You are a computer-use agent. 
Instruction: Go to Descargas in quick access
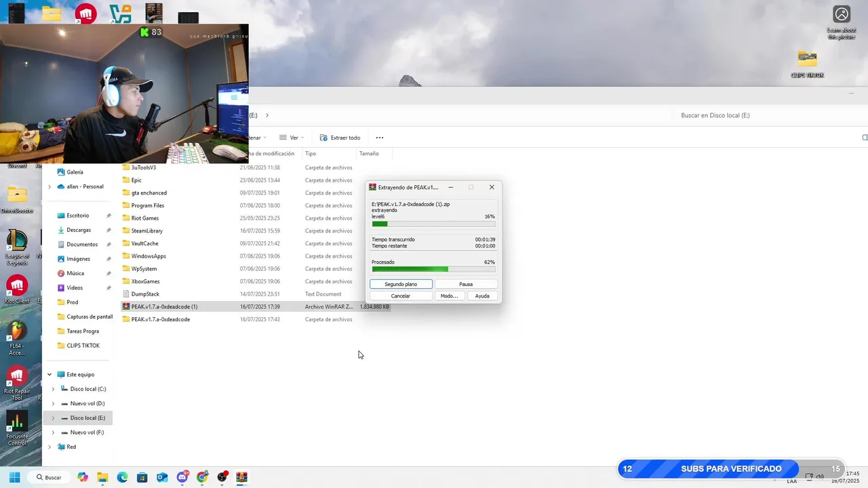tap(79, 230)
